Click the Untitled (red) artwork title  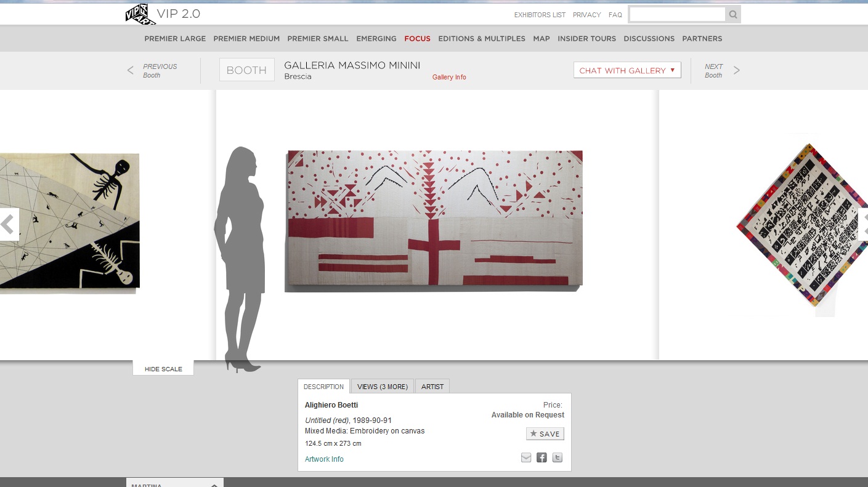tap(327, 421)
